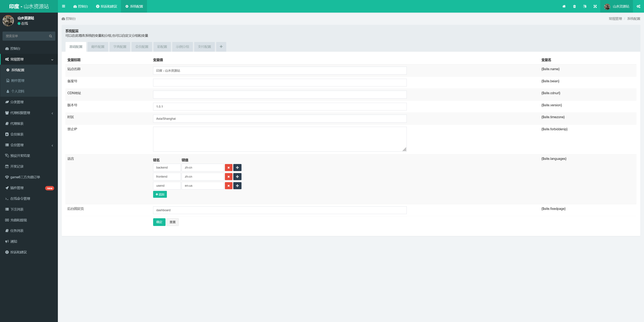Click the fullscreen expand icon
644x322 pixels.
click(x=595, y=6)
